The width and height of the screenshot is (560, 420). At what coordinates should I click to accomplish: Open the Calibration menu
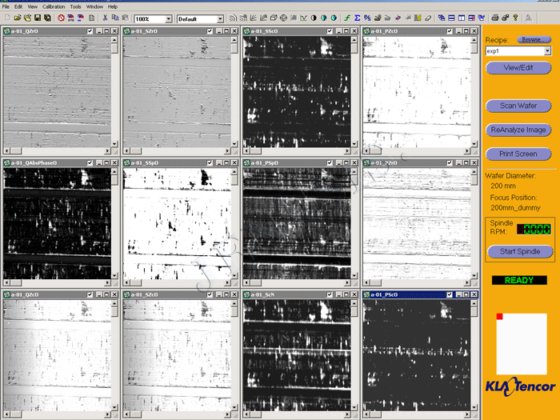tap(54, 6)
